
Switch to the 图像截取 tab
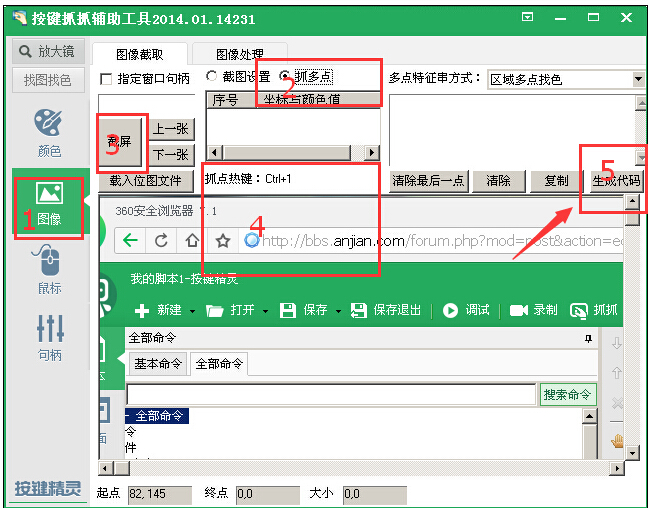(x=140, y=54)
